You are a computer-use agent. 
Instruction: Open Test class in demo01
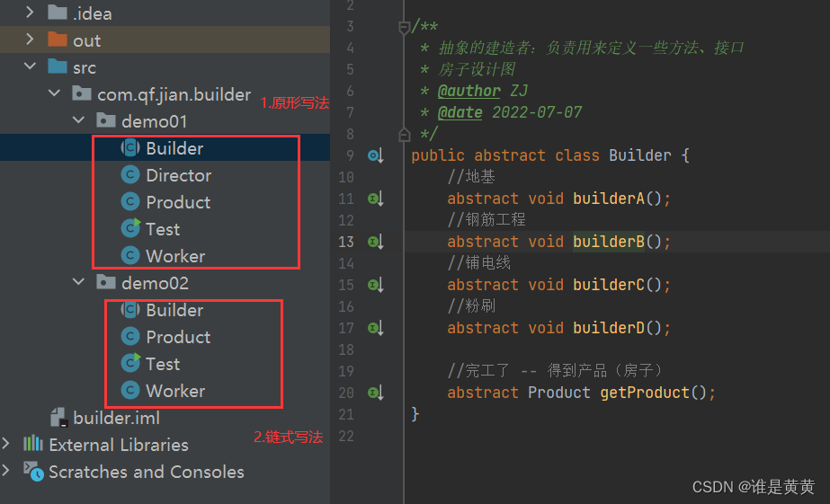click(x=163, y=229)
